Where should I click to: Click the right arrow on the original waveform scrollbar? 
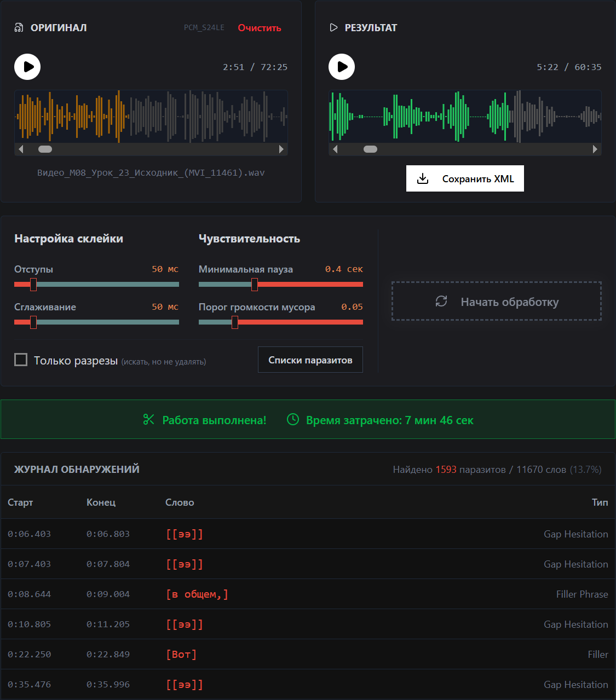pos(282,149)
